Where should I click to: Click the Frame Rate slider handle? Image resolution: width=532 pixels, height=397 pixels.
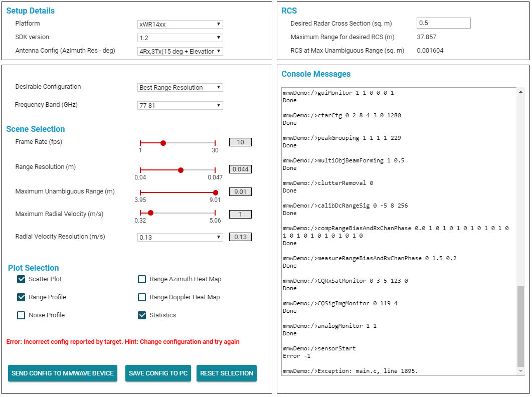163,143
